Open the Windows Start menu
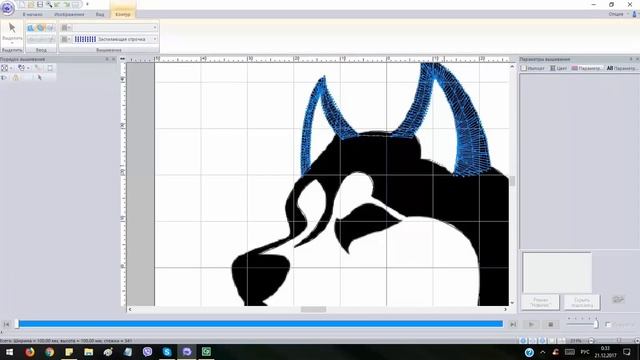Viewport: 640px width, 360px height. pyautogui.click(x=9, y=352)
